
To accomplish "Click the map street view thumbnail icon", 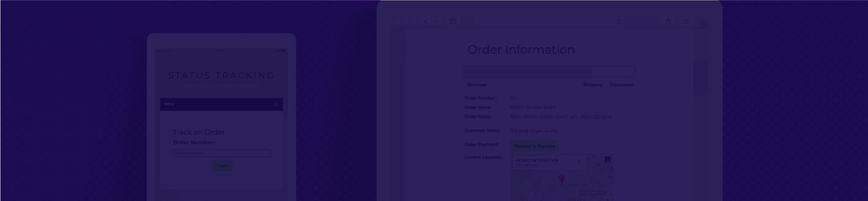I will click(607, 160).
